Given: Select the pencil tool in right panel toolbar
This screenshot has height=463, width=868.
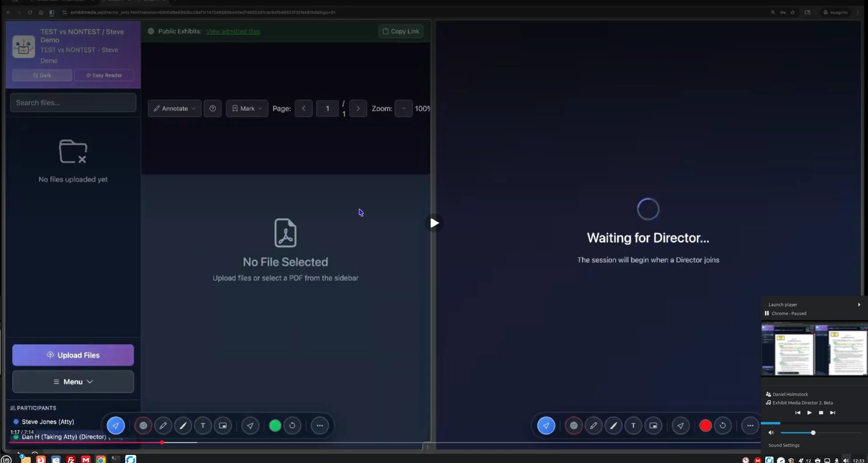Looking at the screenshot, I should (x=593, y=426).
